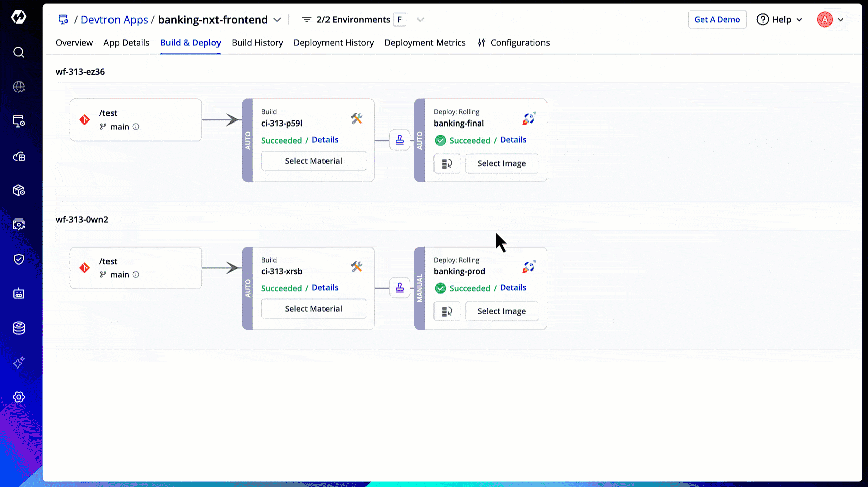The width and height of the screenshot is (868, 487).
Task: Click approval stamp icon before banking-prod
Action: coord(400,288)
